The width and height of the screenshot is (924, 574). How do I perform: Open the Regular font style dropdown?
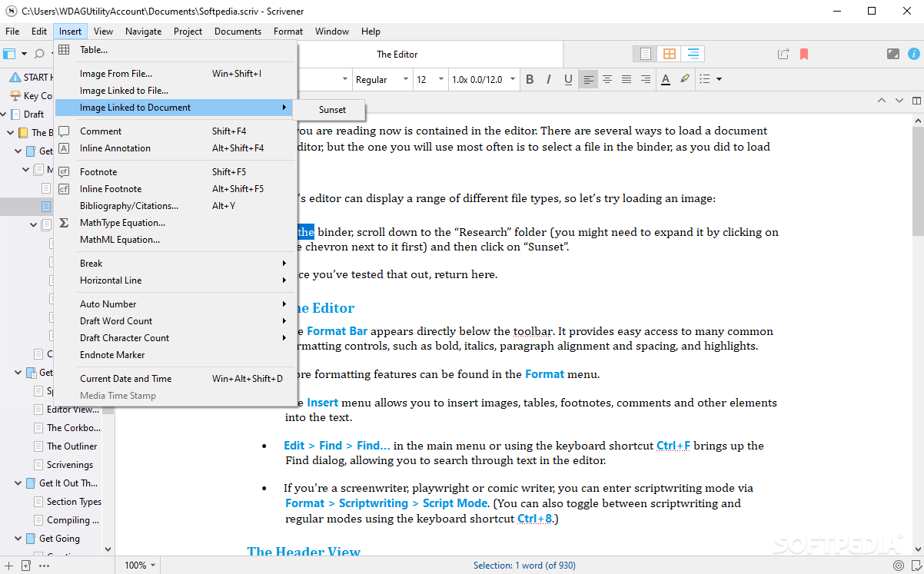click(x=381, y=79)
